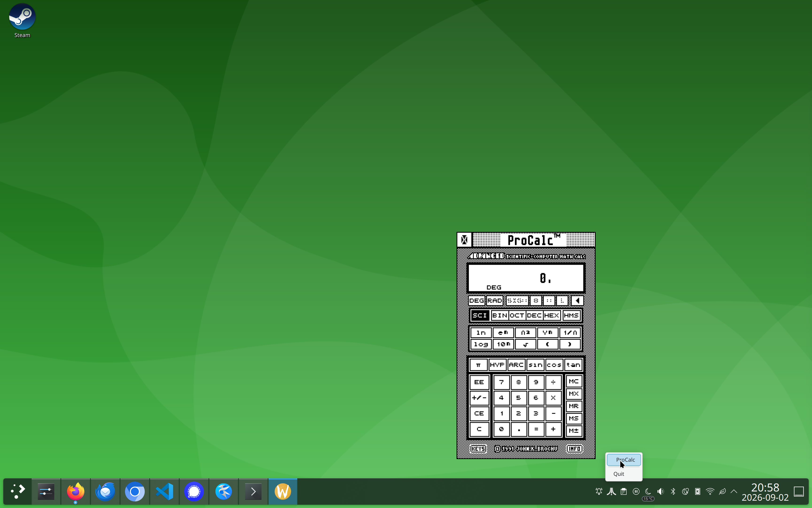Click the MR memory recall key
812x508 pixels.
pyautogui.click(x=574, y=406)
